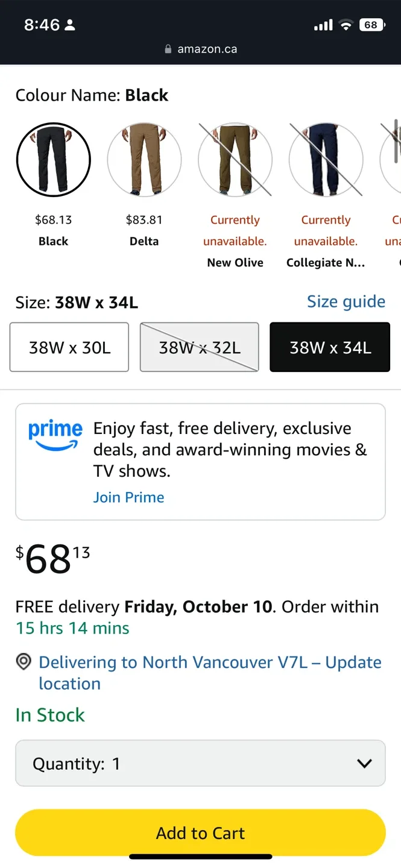
Task: Tap the Wi-Fi status icon
Action: [346, 25]
